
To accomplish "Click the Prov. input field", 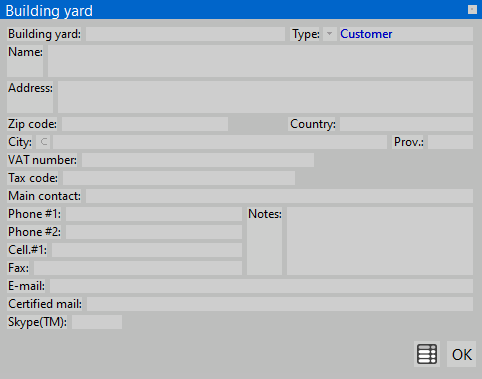I will coord(450,142).
